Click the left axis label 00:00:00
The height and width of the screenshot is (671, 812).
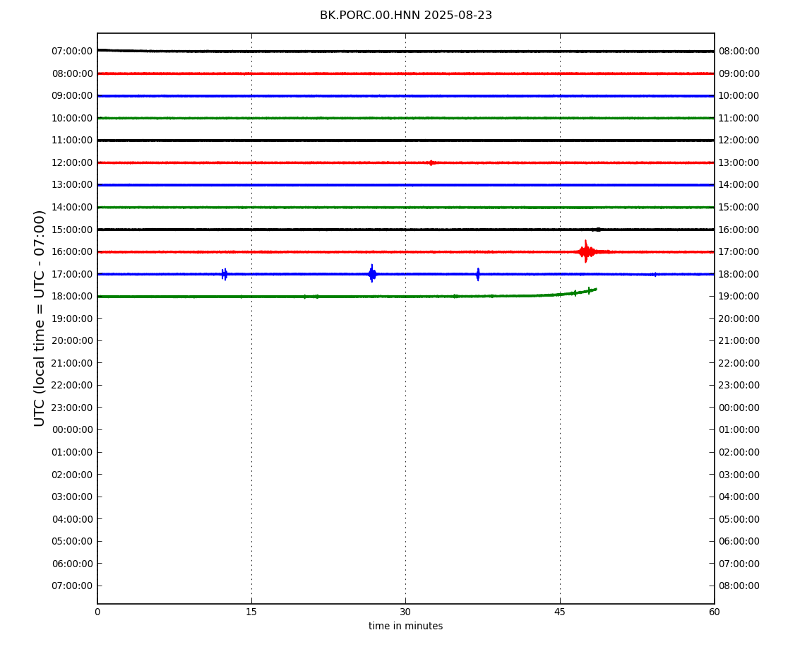pos(72,430)
